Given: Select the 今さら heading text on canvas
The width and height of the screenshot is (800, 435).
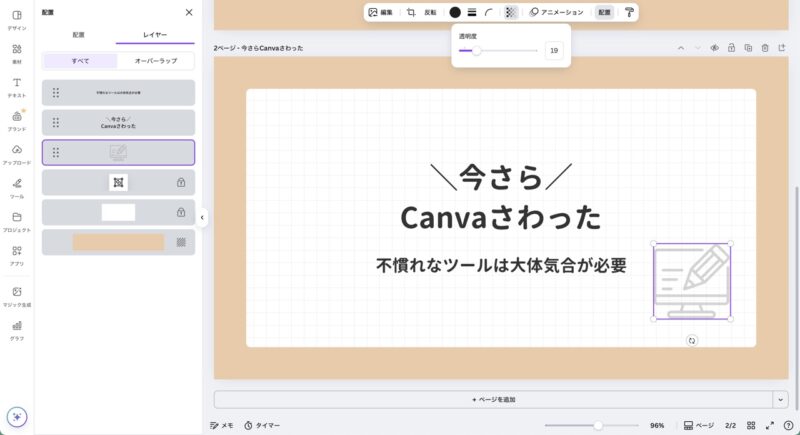Looking at the screenshot, I should click(x=501, y=177).
